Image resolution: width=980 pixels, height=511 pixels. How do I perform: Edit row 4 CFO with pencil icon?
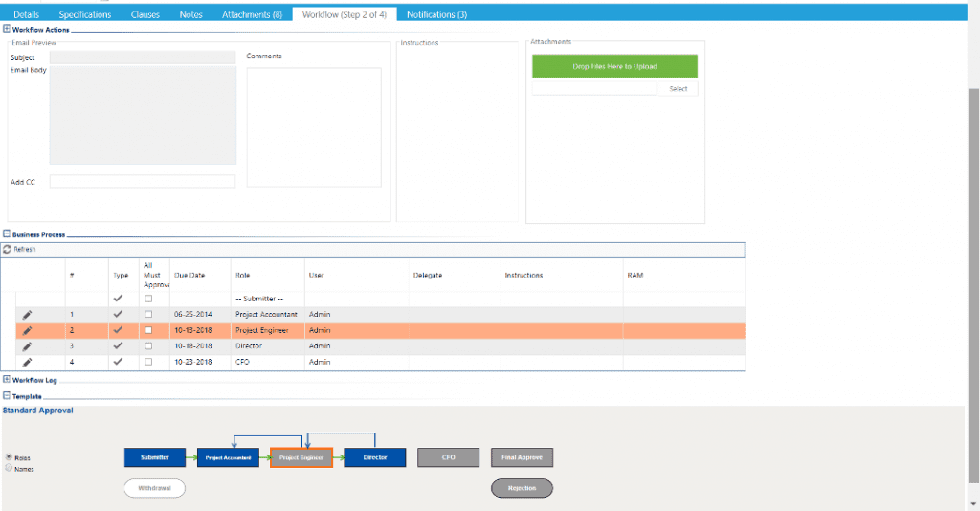pos(27,363)
